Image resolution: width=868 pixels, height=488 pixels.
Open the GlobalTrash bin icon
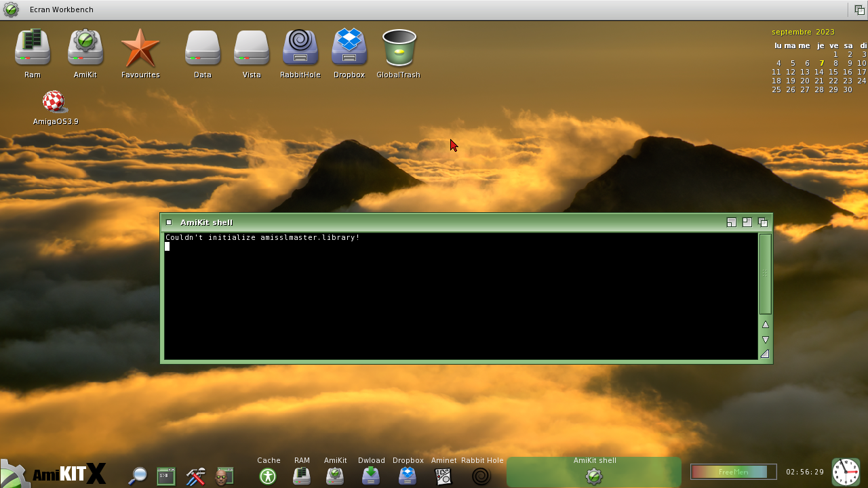coord(399,47)
